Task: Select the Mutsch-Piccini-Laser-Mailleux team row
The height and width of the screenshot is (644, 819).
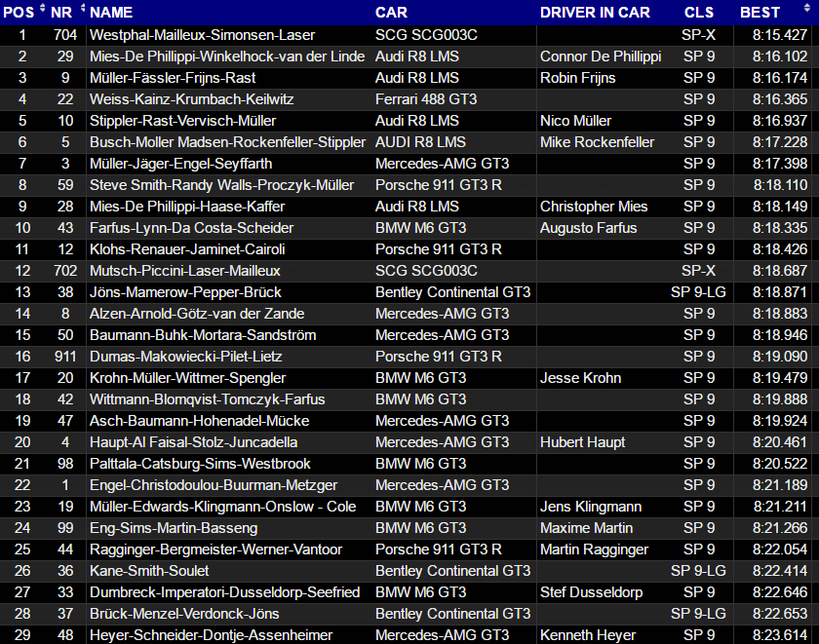Action: click(185, 270)
